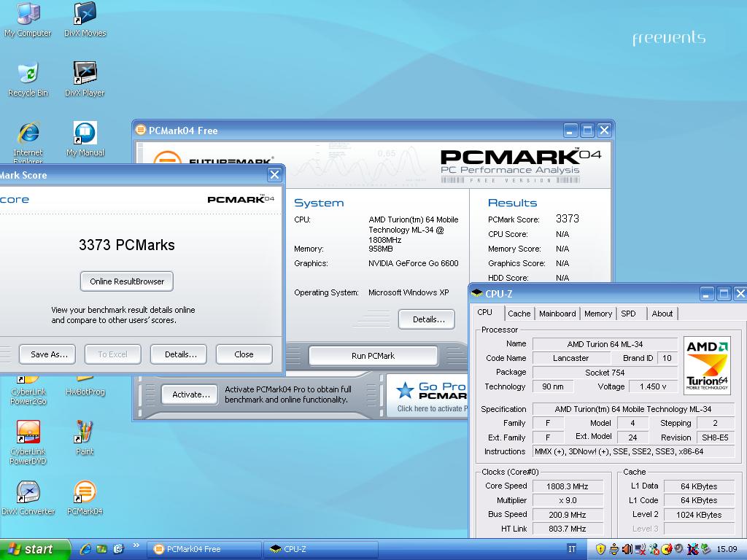Click Save As in score dialog
The height and width of the screenshot is (560, 747).
[x=47, y=354]
